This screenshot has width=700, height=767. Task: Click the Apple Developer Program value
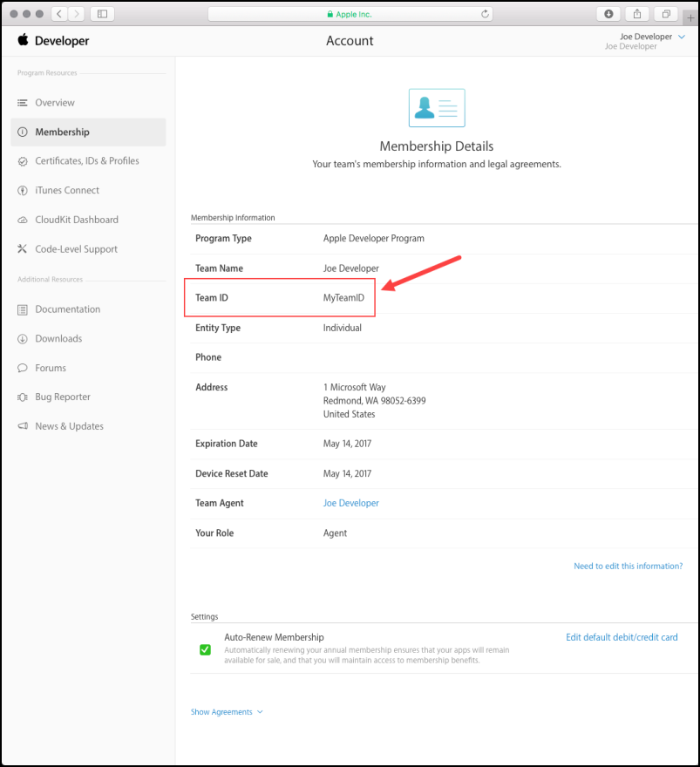click(374, 238)
